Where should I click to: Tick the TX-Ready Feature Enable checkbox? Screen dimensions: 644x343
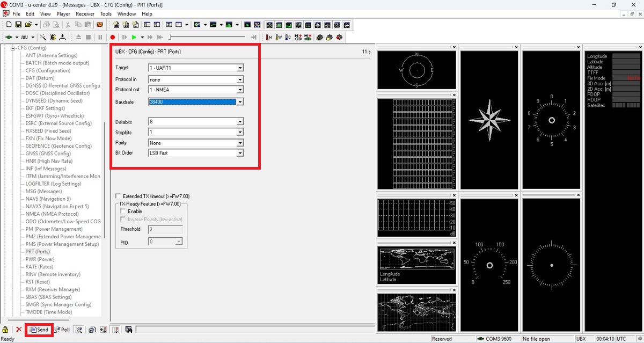click(123, 211)
